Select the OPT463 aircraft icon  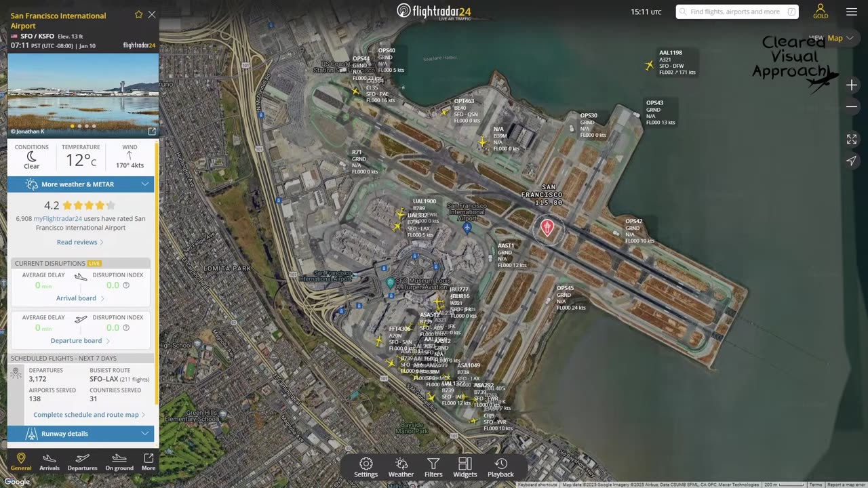(445, 111)
